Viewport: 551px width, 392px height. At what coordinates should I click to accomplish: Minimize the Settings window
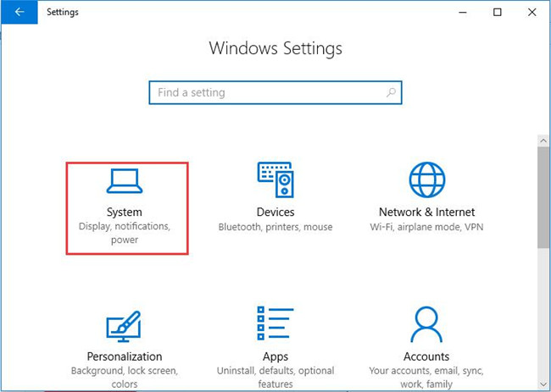[x=463, y=13]
